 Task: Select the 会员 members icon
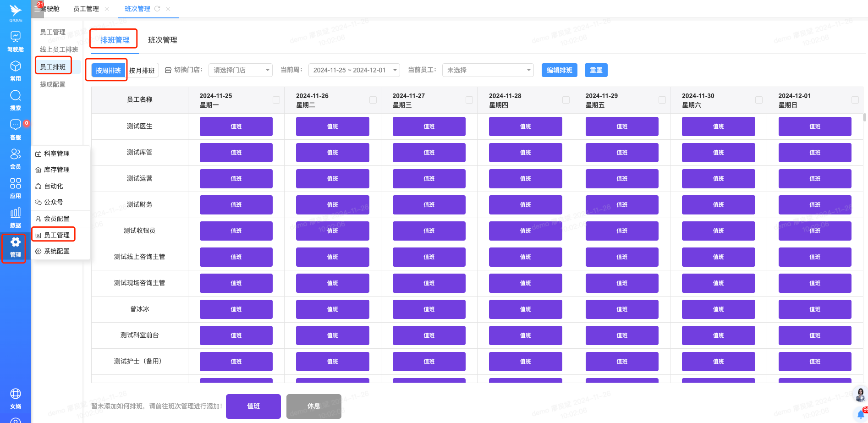(16, 154)
